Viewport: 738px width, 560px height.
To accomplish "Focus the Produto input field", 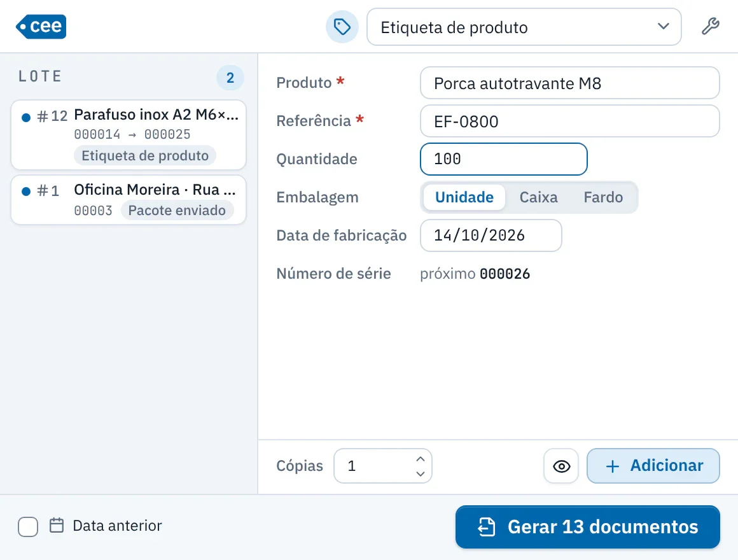I will (x=569, y=83).
